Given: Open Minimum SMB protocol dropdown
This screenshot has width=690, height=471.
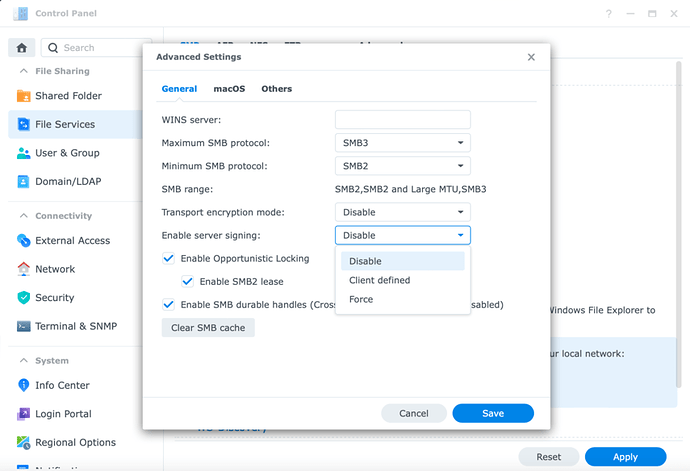Looking at the screenshot, I should [x=403, y=166].
